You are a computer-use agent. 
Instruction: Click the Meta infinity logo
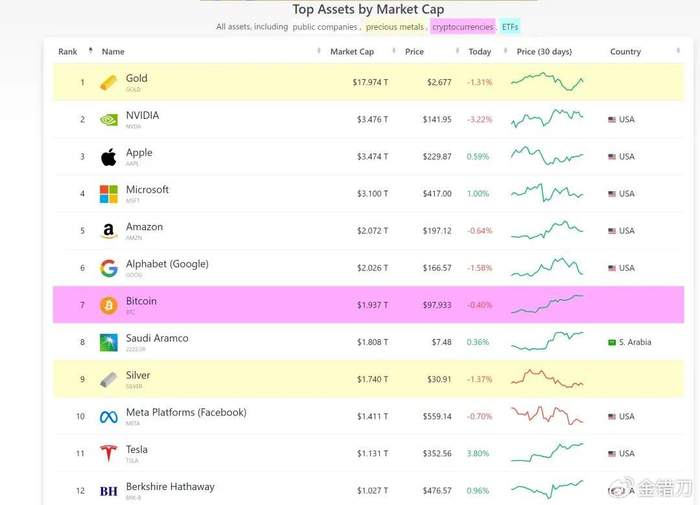[x=108, y=417]
